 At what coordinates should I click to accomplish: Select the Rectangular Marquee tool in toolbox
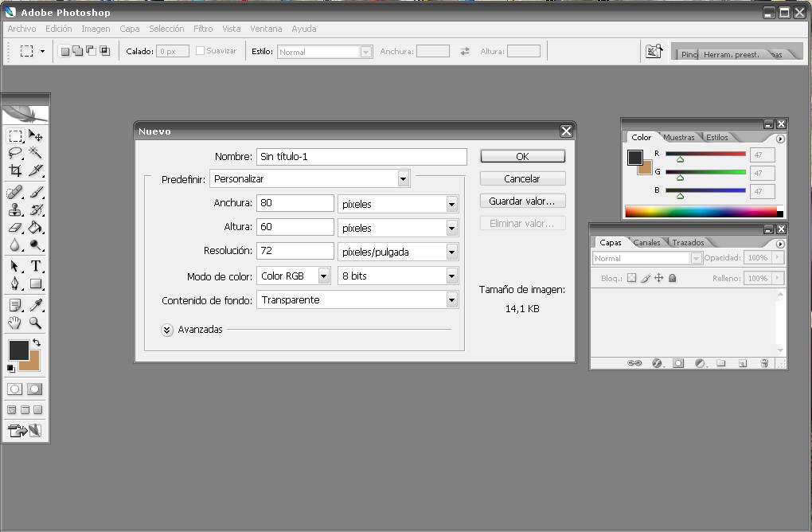16,136
